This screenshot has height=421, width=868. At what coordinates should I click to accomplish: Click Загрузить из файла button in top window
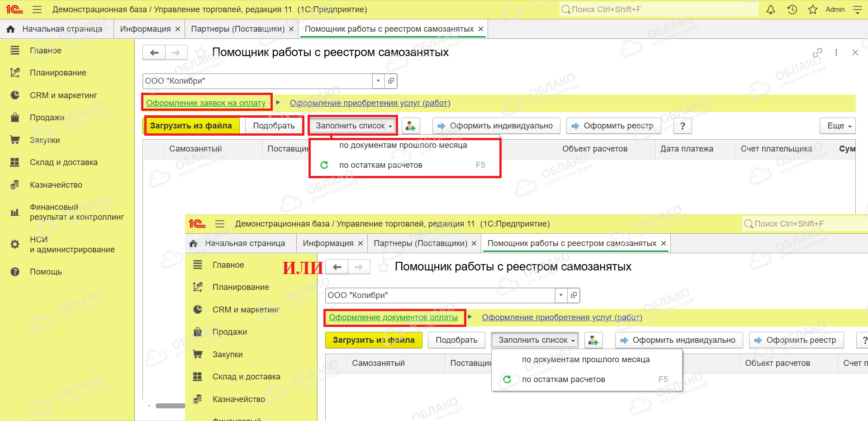pos(191,126)
